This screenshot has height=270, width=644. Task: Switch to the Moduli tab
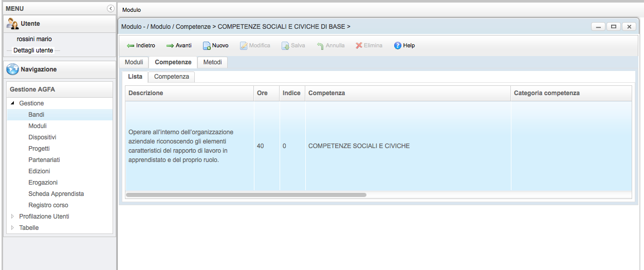[134, 62]
